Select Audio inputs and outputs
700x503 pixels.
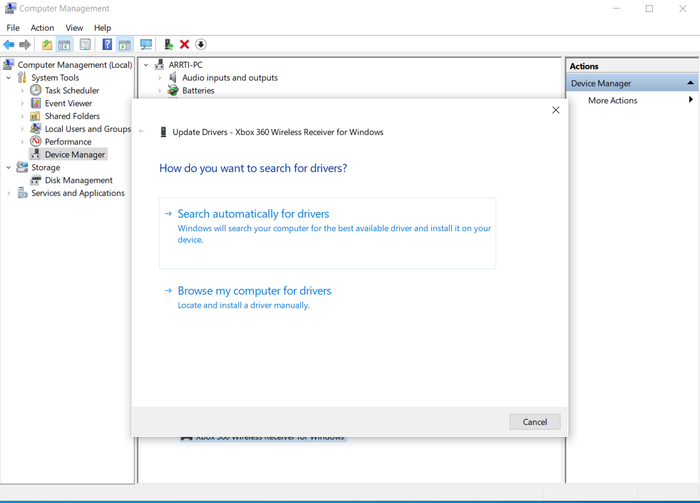230,78
